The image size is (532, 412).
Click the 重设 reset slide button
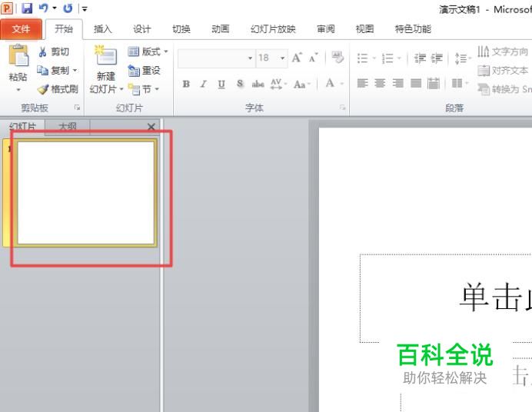pos(145,71)
